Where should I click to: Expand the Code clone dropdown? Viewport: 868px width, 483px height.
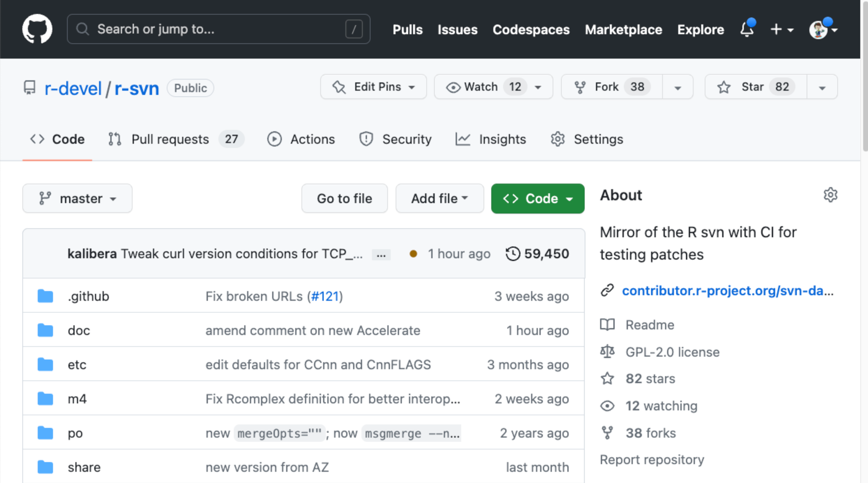[570, 198]
